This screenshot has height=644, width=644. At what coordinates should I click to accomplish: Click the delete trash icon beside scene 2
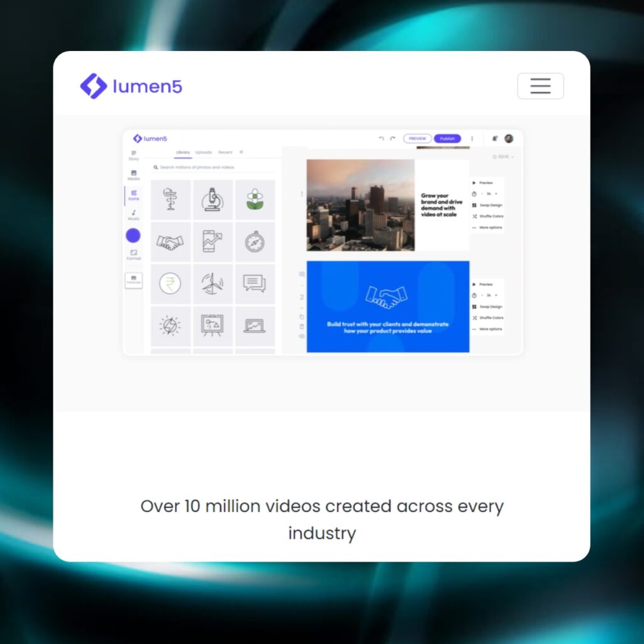tap(302, 326)
